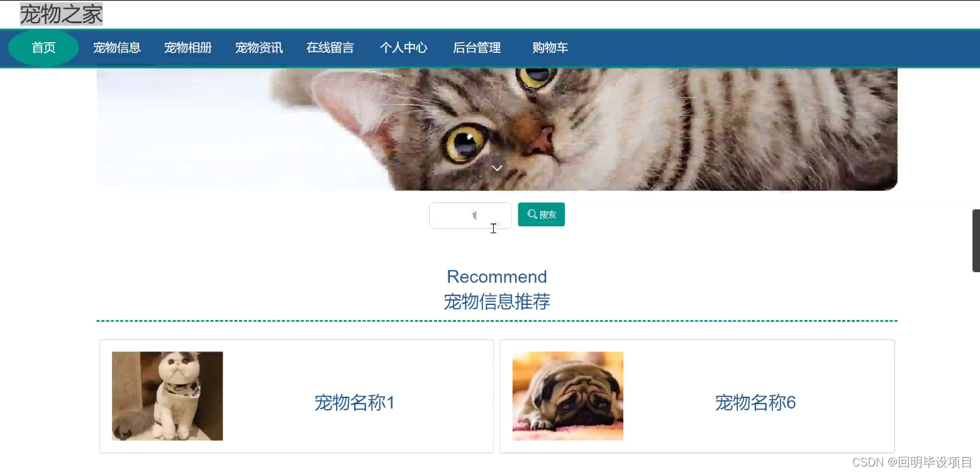Open 后台管理 from the navbar
The width and height of the screenshot is (980, 474).
[477, 48]
